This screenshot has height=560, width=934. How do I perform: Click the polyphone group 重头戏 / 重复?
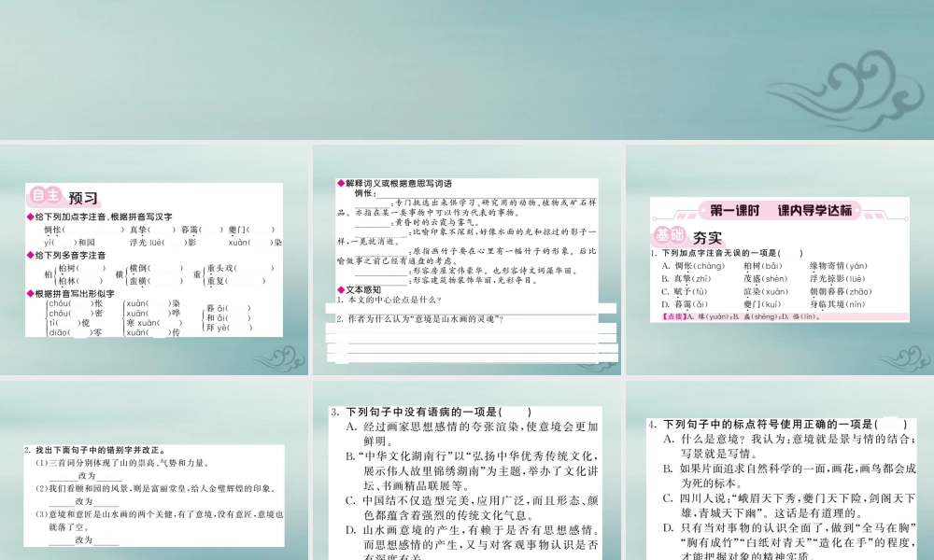point(233,274)
